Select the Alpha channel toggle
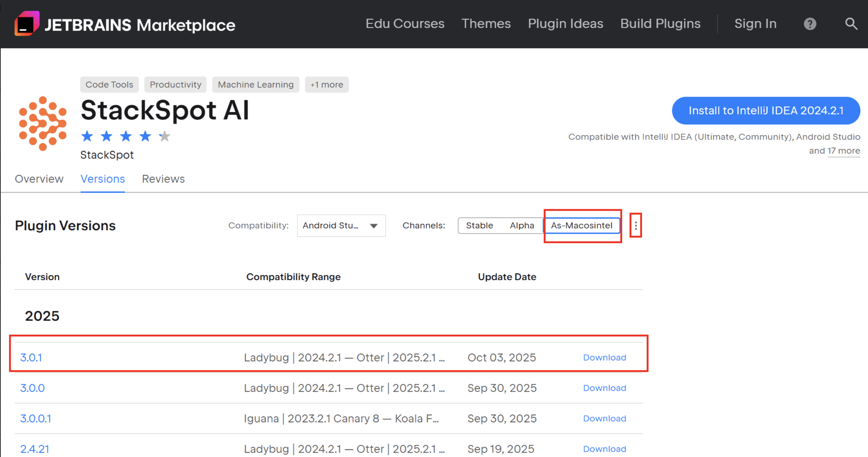 (x=521, y=226)
